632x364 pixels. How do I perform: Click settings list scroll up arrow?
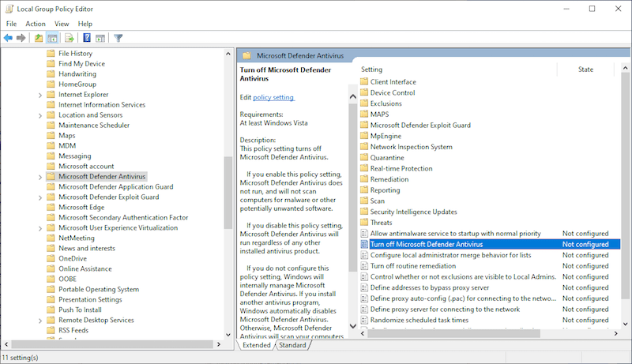point(625,68)
